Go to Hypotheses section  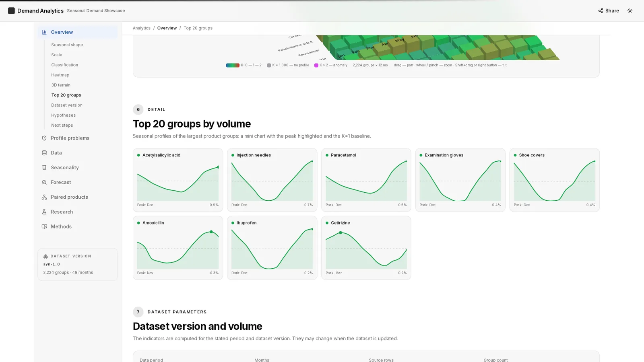[x=64, y=115]
